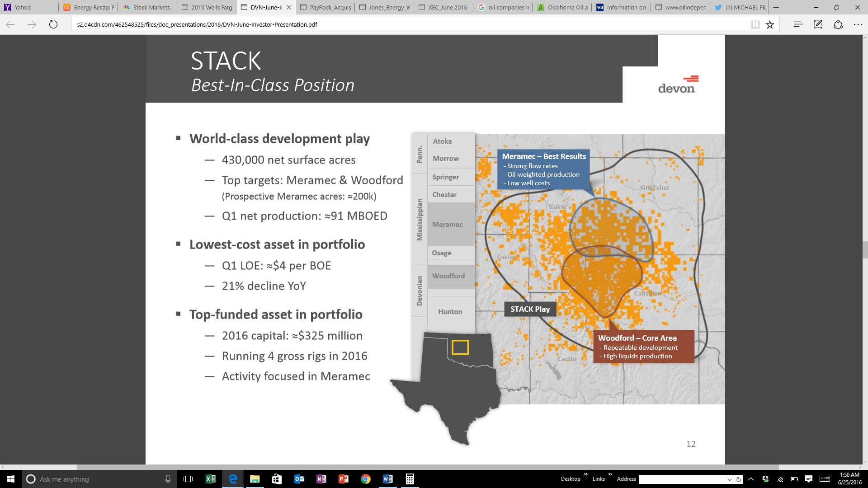The width and height of the screenshot is (868, 488).
Task: Click the Woodford layer in the stratigraphy column
Action: coord(451,276)
